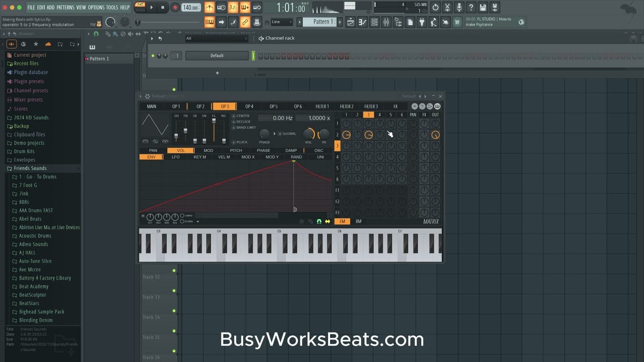
Task: Select browser SoundCloud cloud tab icon
Action: tap(48, 44)
